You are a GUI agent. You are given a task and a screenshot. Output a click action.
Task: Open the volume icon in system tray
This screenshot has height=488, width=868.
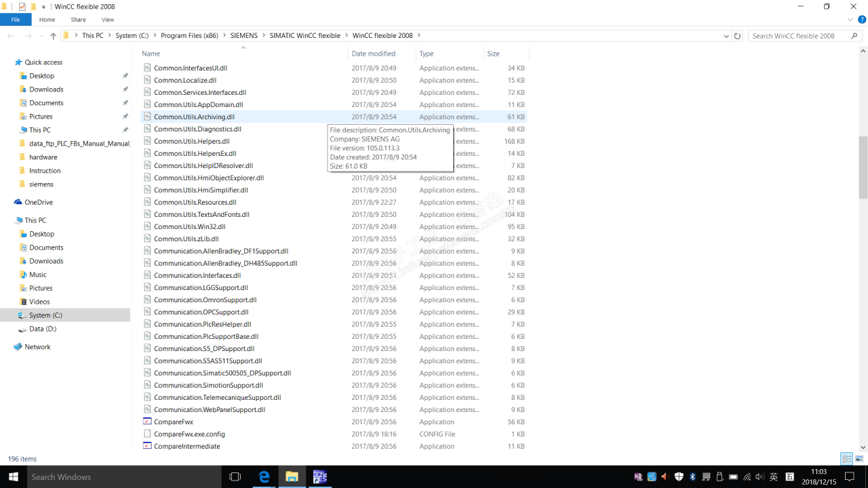click(x=759, y=476)
